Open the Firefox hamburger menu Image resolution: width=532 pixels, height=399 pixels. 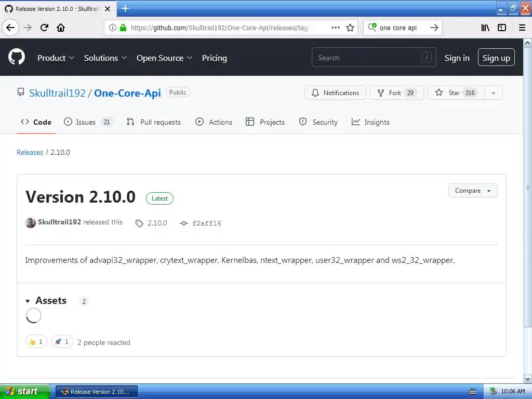pyautogui.click(x=522, y=28)
